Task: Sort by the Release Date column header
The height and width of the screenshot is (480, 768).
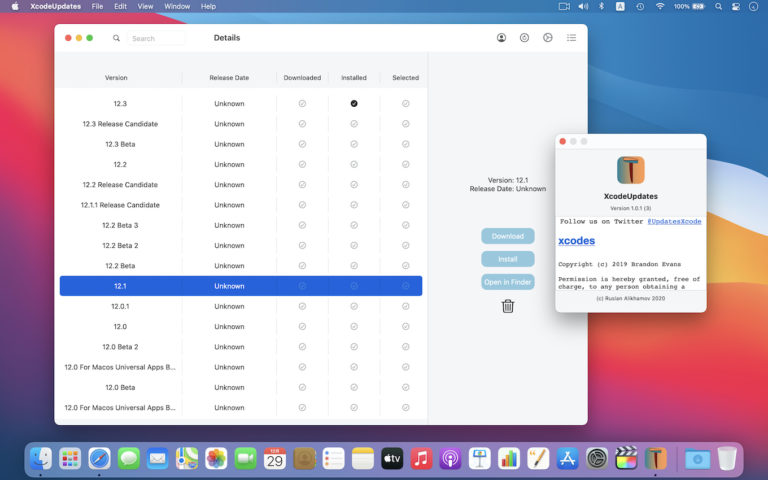Action: coord(229,78)
